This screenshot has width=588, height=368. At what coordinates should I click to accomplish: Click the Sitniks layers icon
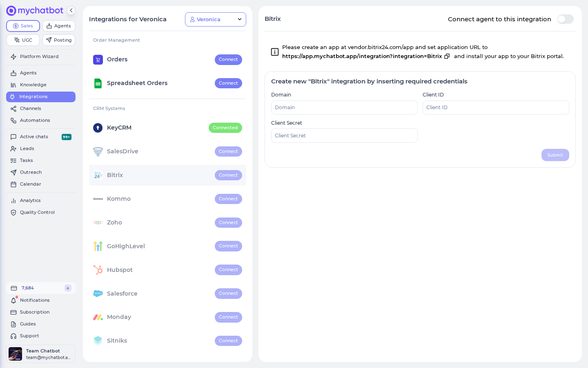[x=98, y=341]
